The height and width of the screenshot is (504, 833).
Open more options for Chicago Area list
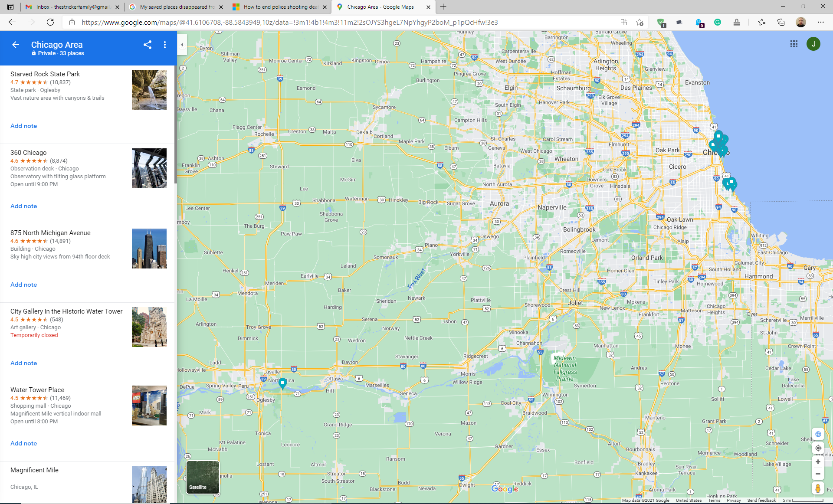(165, 45)
